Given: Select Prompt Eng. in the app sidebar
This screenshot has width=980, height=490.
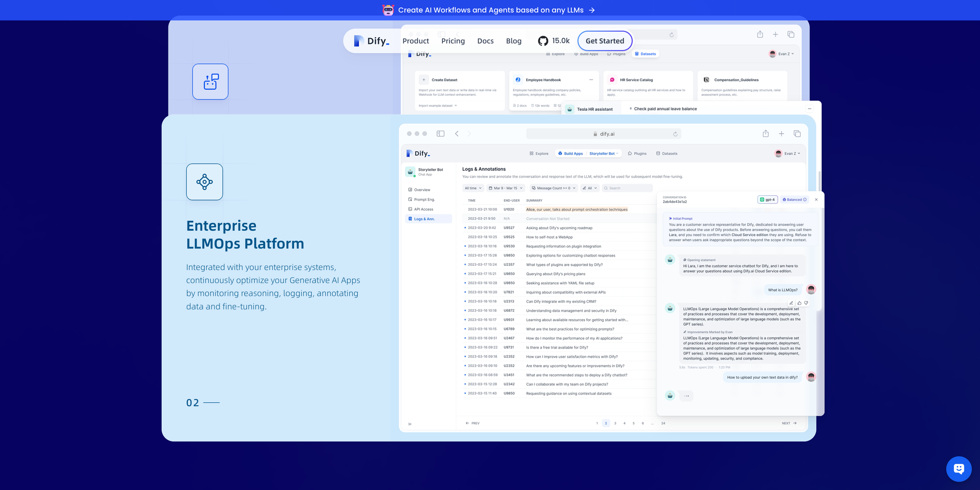Looking at the screenshot, I should pyautogui.click(x=429, y=200).
